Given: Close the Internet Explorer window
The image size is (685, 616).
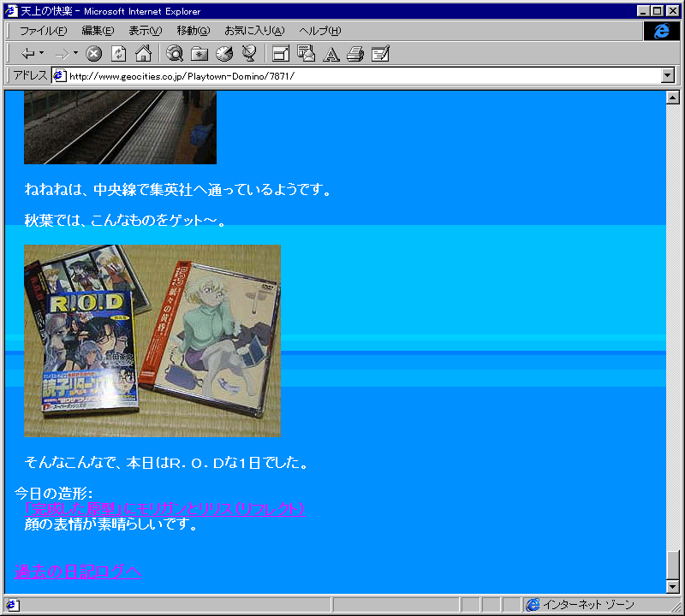Looking at the screenshot, I should click(x=673, y=11).
